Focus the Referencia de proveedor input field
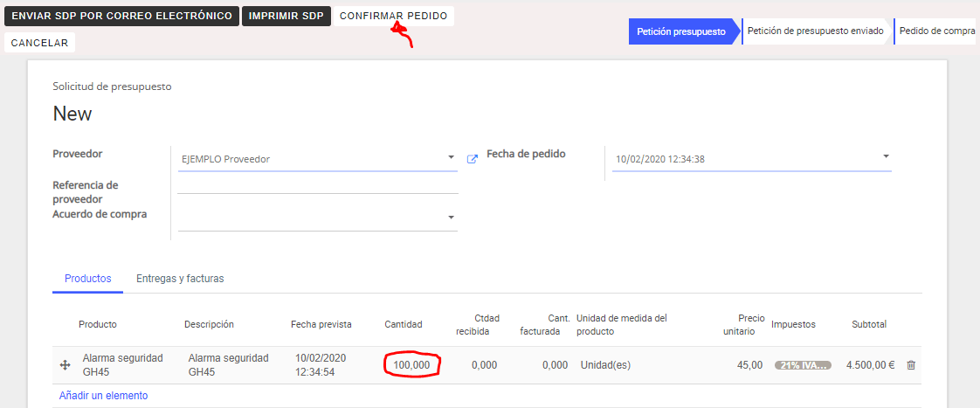Image resolution: width=980 pixels, height=408 pixels. click(x=318, y=185)
